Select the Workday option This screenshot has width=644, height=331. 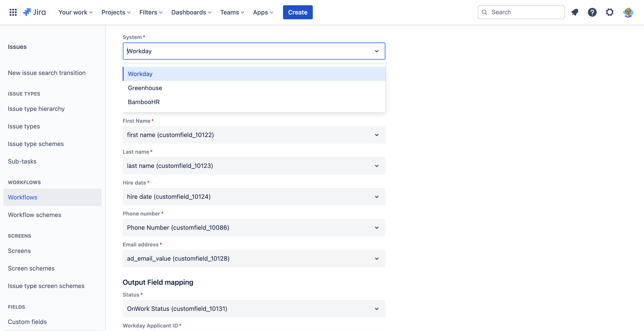254,74
